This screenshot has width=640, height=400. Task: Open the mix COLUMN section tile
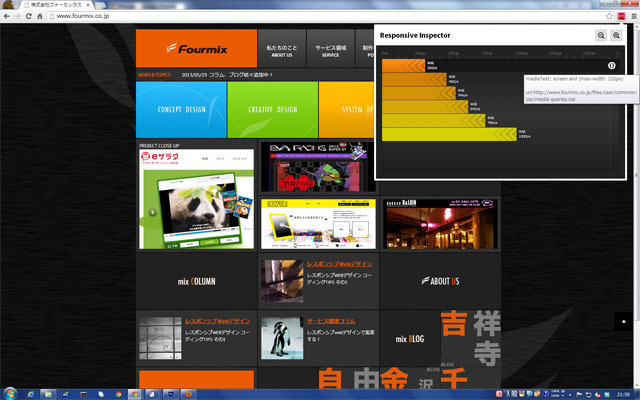[x=196, y=281]
